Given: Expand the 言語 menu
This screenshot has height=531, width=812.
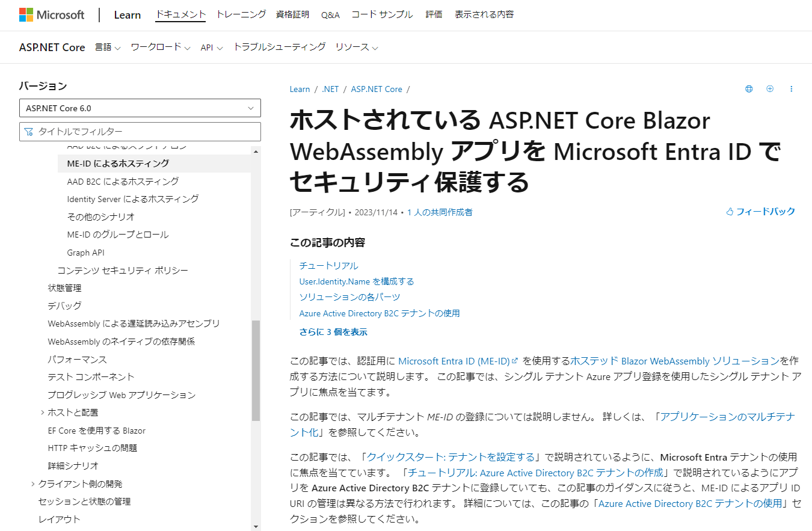Looking at the screenshot, I should point(108,47).
